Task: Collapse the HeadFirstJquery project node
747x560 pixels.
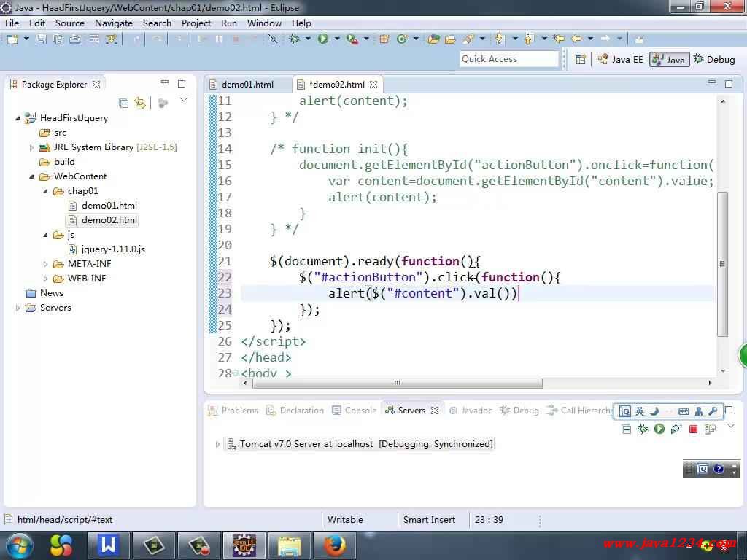Action: point(18,118)
